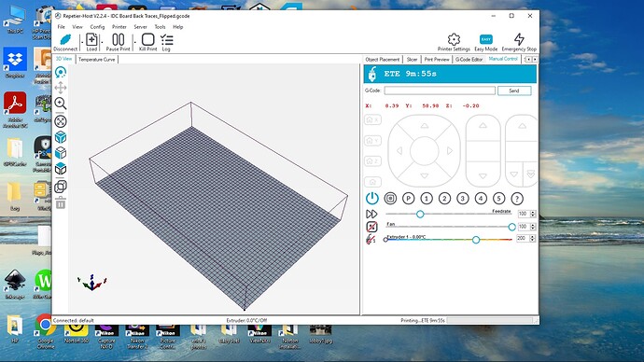Click the trash icon in left sidebar
The image size is (644, 362).
coord(61,202)
